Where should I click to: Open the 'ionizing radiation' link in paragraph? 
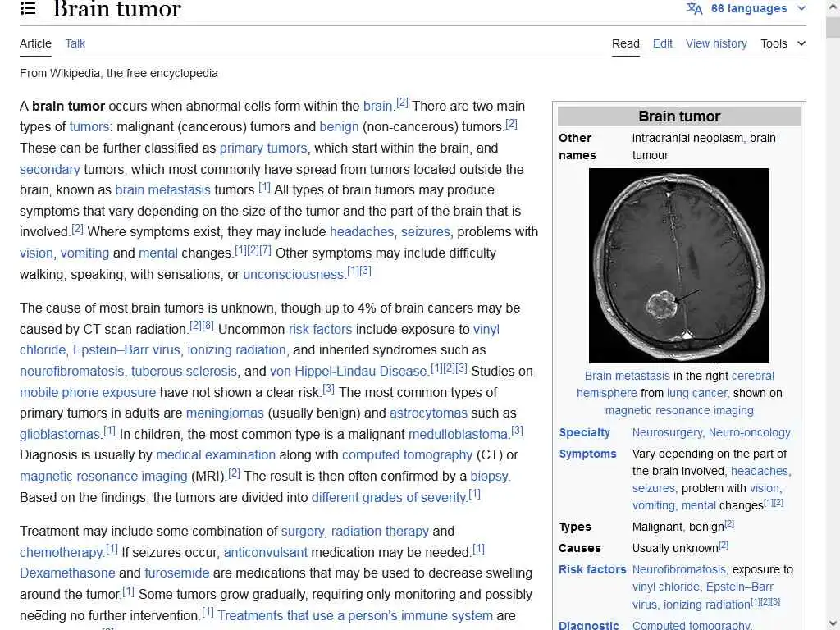(237, 350)
